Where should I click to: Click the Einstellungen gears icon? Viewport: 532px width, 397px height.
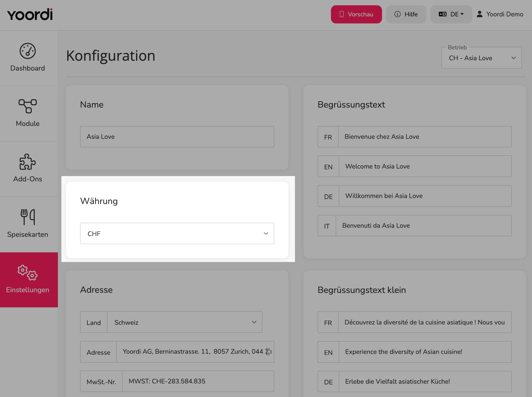(28, 273)
